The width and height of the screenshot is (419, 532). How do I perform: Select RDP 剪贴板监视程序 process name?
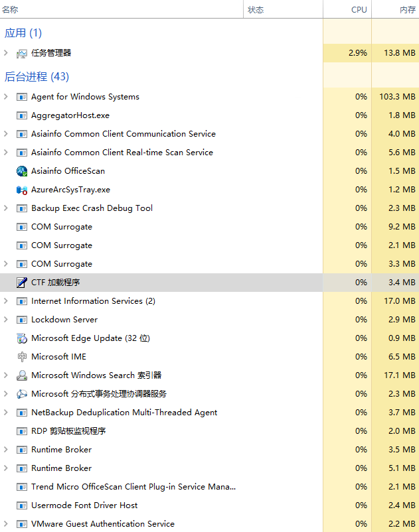(x=68, y=431)
